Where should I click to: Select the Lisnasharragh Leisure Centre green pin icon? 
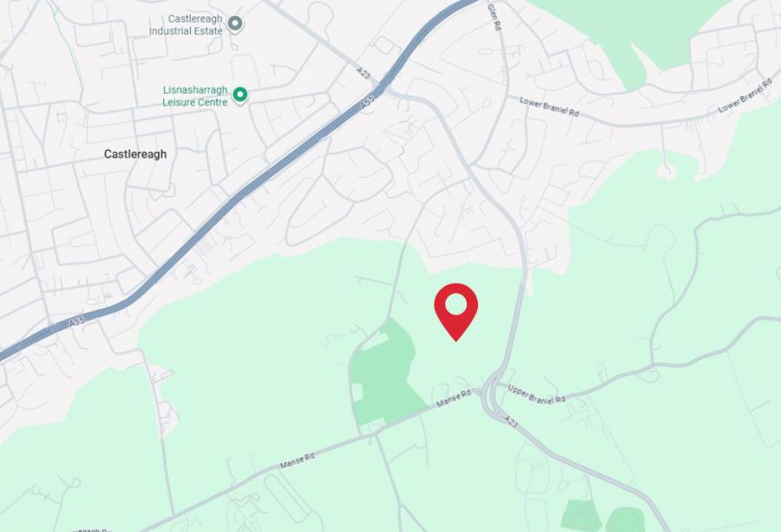click(x=240, y=95)
